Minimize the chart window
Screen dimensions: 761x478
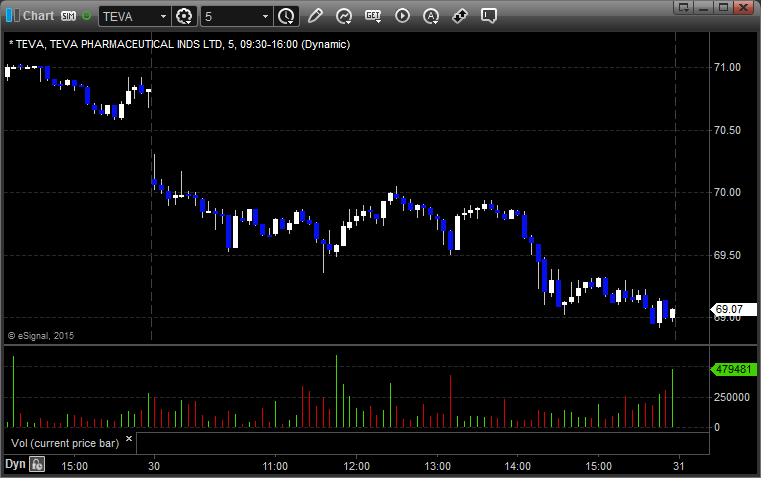[703, 7]
